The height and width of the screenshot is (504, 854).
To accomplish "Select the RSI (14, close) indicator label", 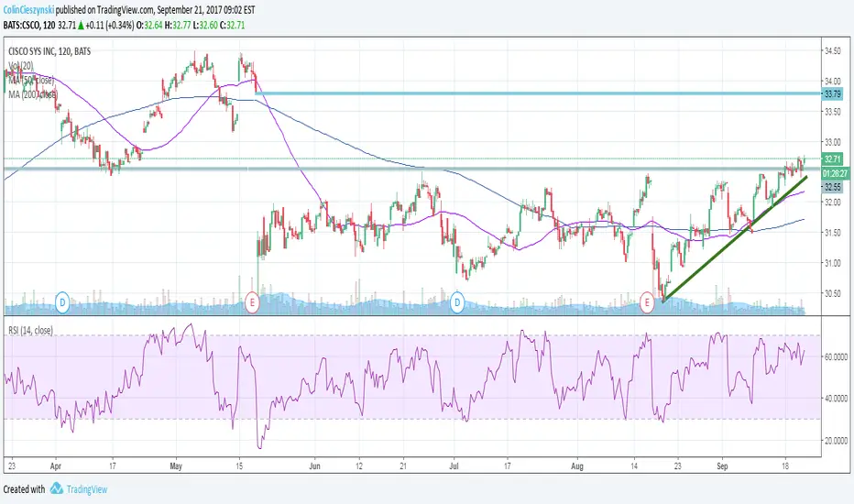I will click(x=30, y=330).
